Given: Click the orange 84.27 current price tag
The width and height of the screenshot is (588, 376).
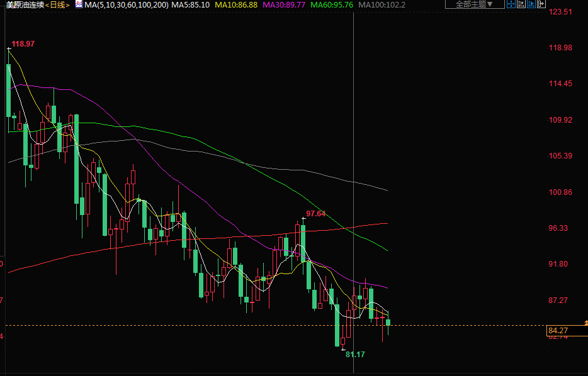Looking at the screenshot, I should pyautogui.click(x=558, y=331).
